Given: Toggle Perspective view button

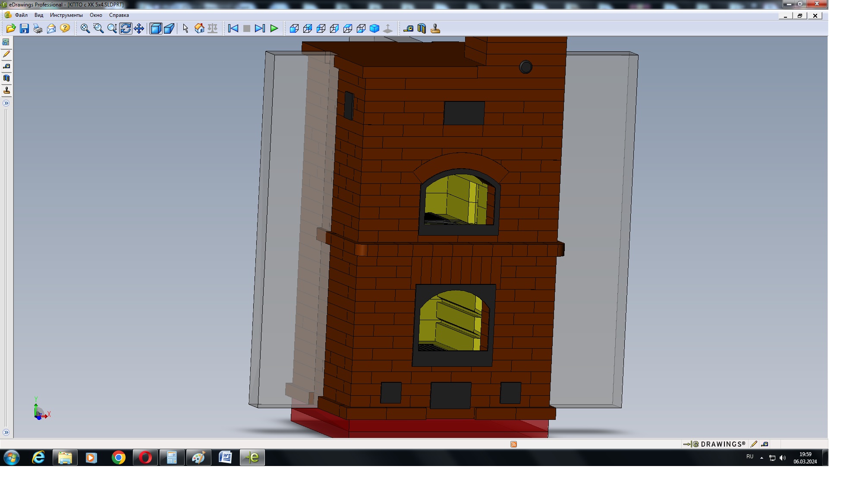Looking at the screenshot, I should pos(169,28).
